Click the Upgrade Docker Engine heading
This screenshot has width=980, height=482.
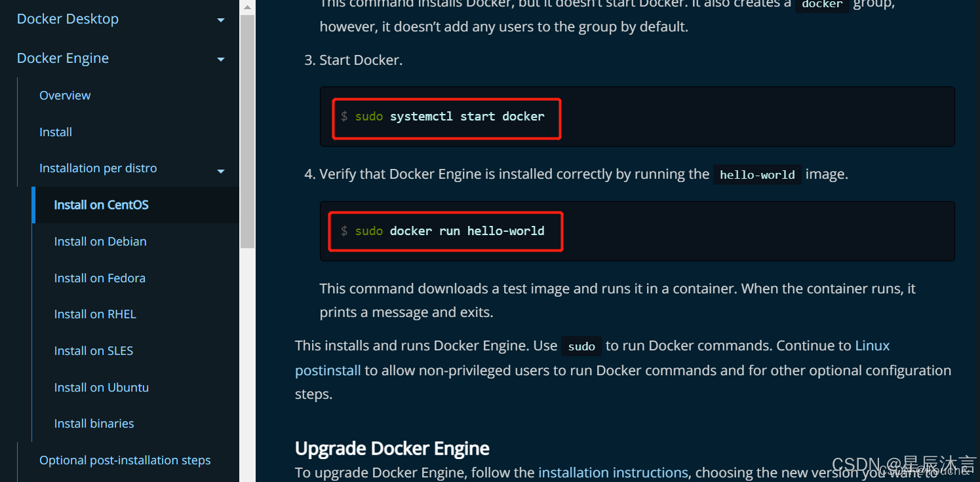(392, 449)
